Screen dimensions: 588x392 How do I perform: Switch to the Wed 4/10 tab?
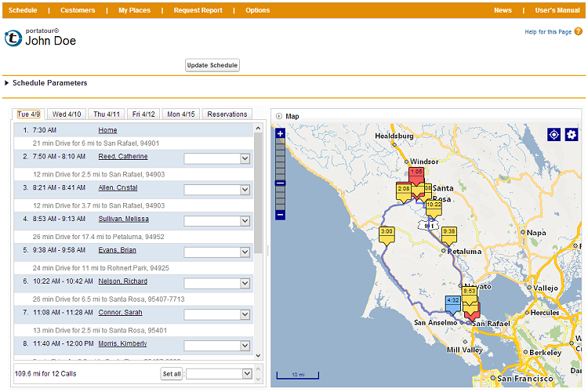[x=67, y=114]
